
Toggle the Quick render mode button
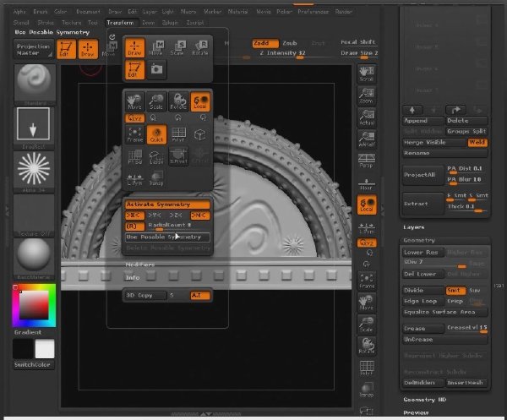point(156,134)
